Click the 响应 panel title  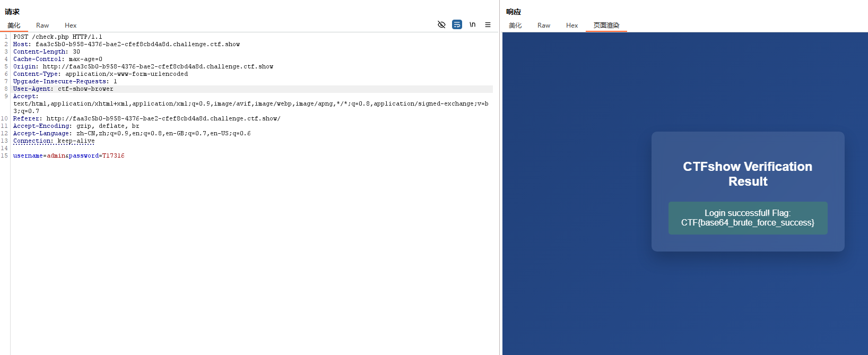(514, 12)
